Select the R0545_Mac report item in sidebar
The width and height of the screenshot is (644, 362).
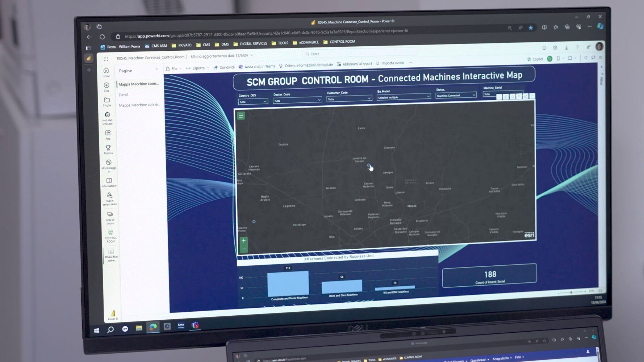[x=111, y=255]
